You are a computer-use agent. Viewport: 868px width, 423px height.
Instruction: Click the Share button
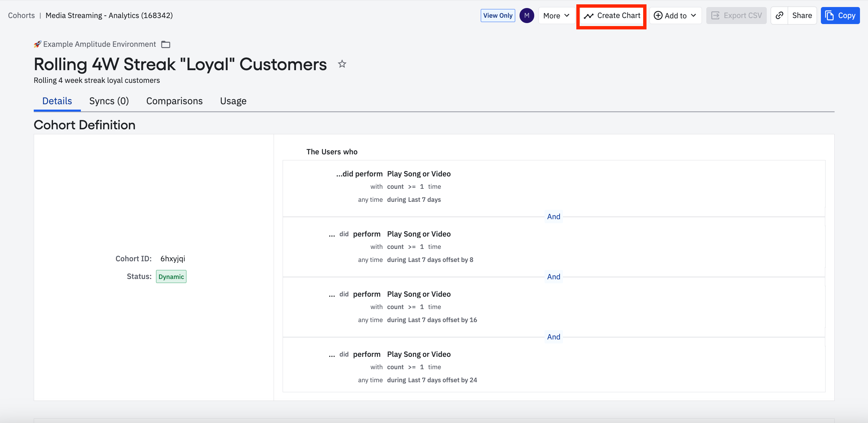(802, 15)
